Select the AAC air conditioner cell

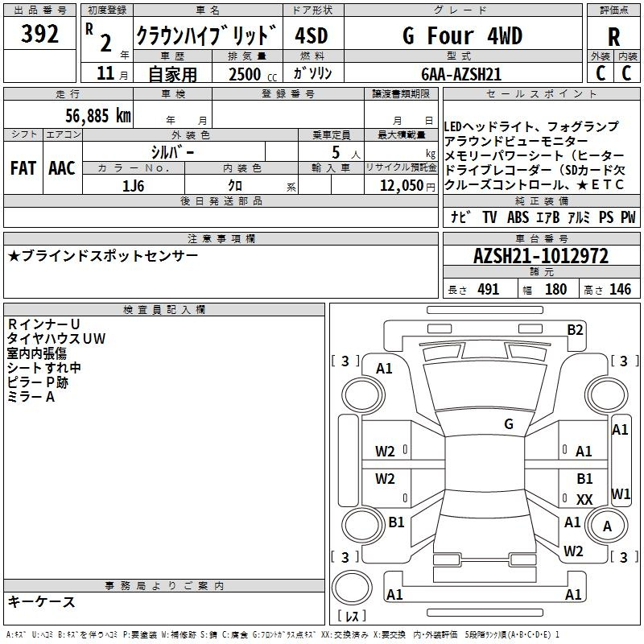click(62, 168)
